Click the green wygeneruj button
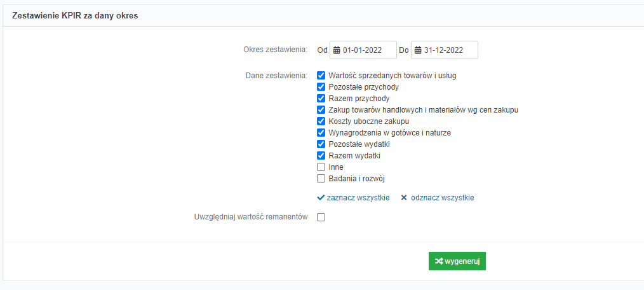Image resolution: width=644 pixels, height=290 pixels. (x=457, y=261)
